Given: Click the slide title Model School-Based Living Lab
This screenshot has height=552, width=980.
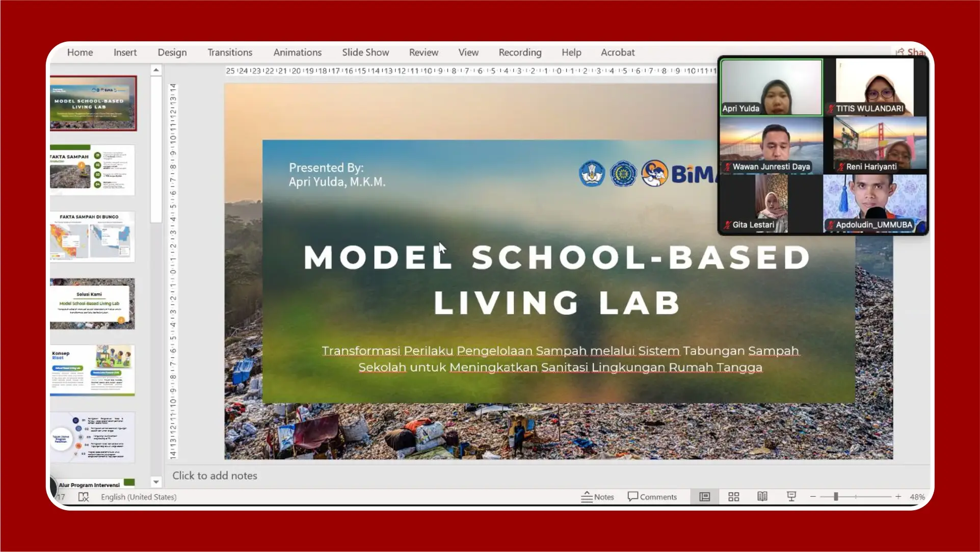Looking at the screenshot, I should tap(557, 279).
